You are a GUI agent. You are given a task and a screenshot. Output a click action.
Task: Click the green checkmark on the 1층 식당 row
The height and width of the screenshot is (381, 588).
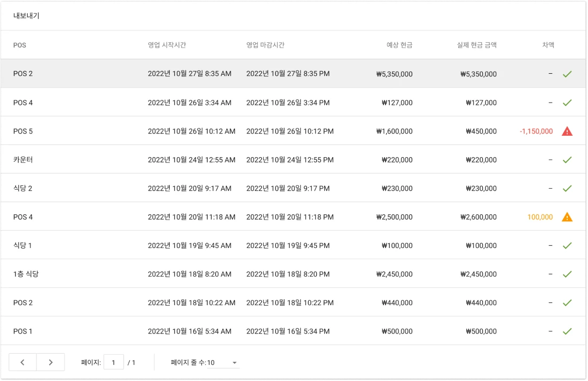(x=567, y=274)
